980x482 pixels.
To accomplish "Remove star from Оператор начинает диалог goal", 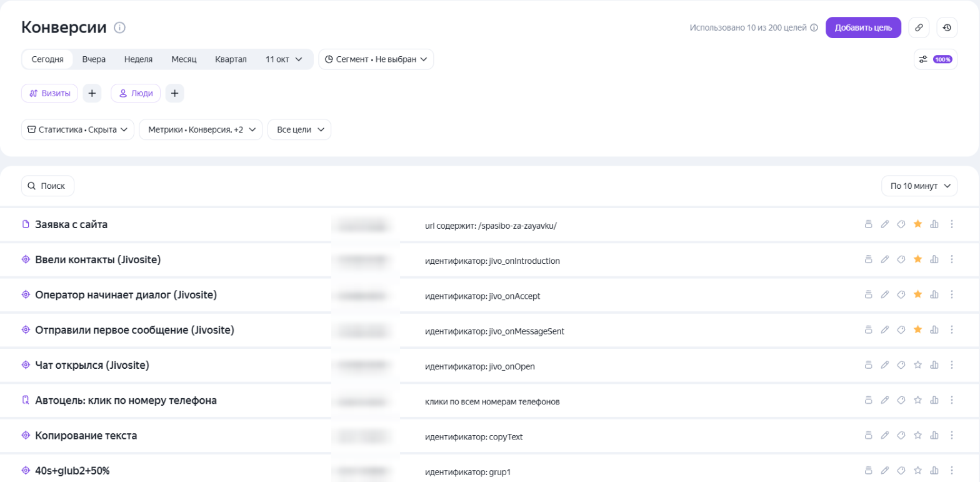I will point(917,294).
